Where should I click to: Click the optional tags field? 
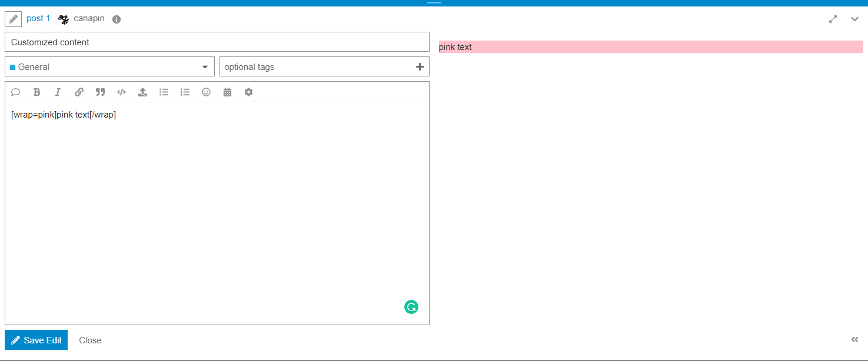point(324,66)
